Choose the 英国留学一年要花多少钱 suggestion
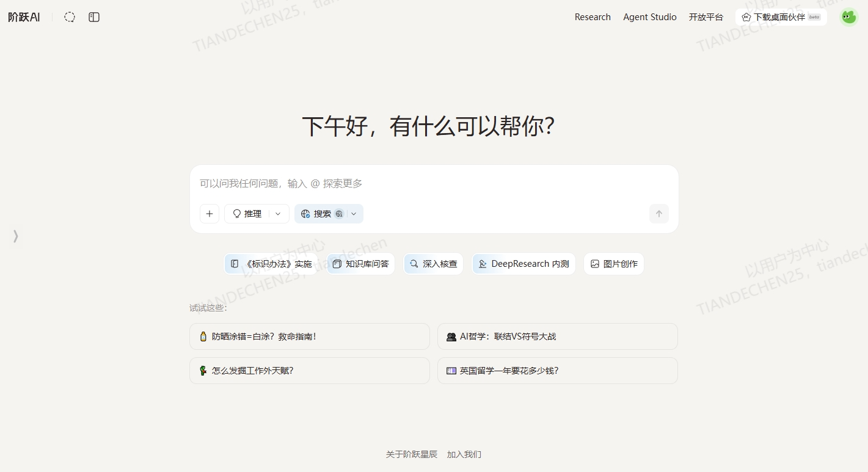The image size is (868, 472). click(x=557, y=371)
